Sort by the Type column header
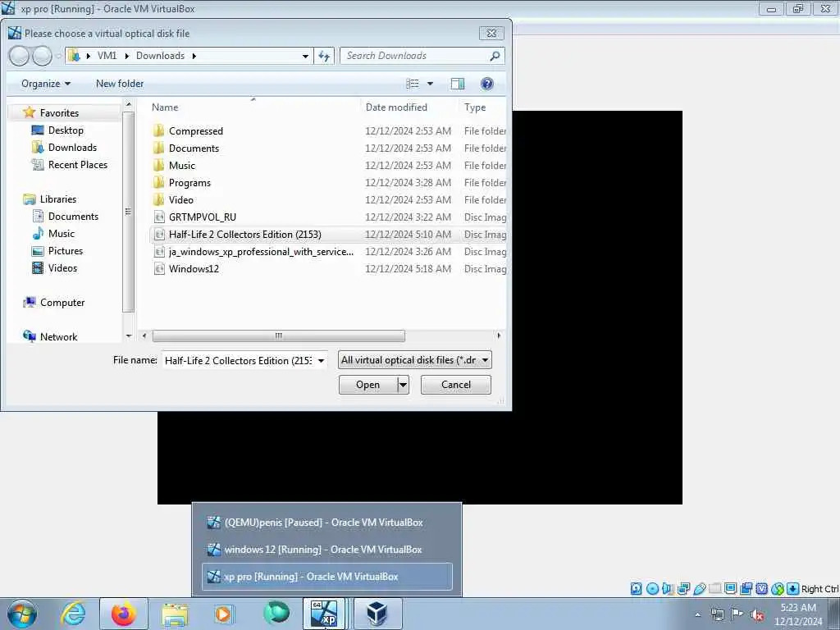Screen dimensions: 840x630 click(x=475, y=107)
